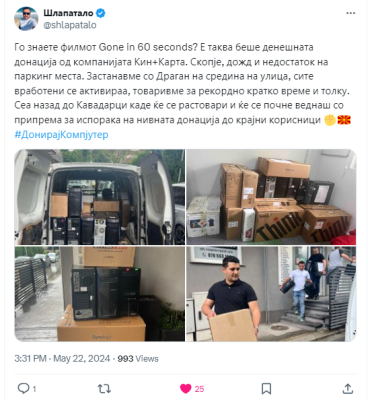Screen dimensions: 372x400
Task: Open the Synology box and towers photo
Action: pos(99,294)
